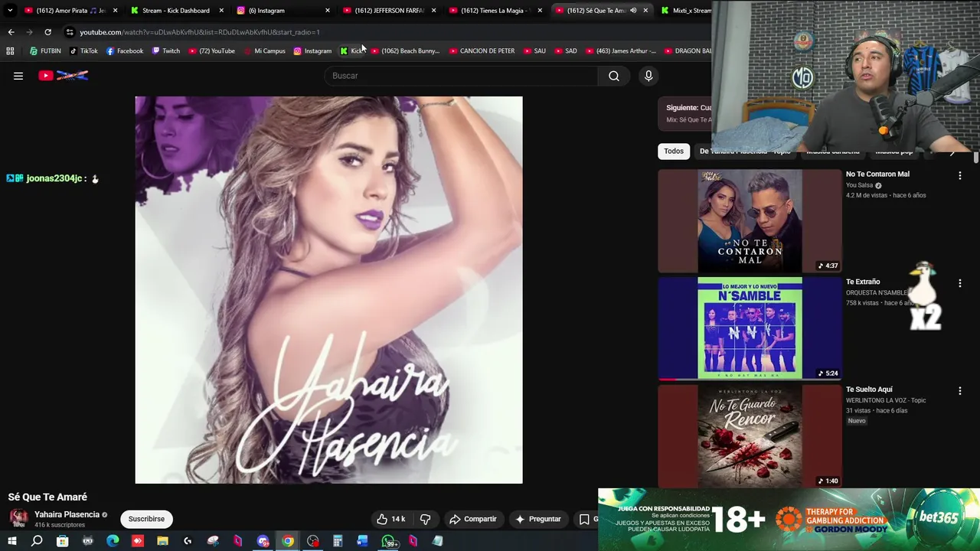Viewport: 980px width, 551px height.
Task: Click the video album cover player
Action: pyautogui.click(x=328, y=290)
